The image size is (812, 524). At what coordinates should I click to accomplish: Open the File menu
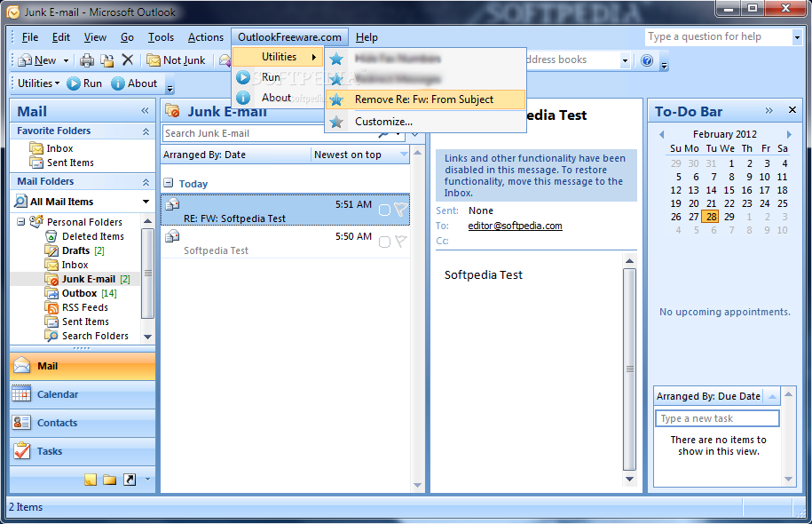(29, 37)
